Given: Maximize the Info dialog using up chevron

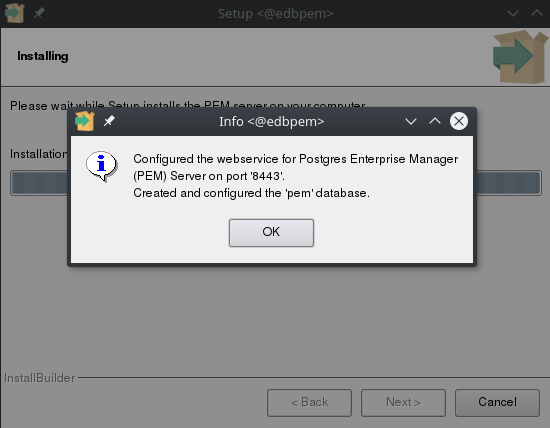Looking at the screenshot, I should coord(435,121).
